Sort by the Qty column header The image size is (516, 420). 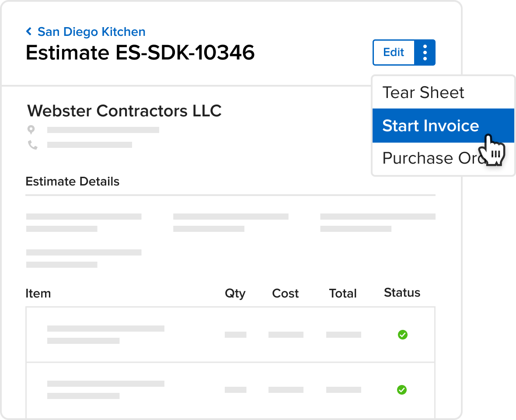click(235, 293)
